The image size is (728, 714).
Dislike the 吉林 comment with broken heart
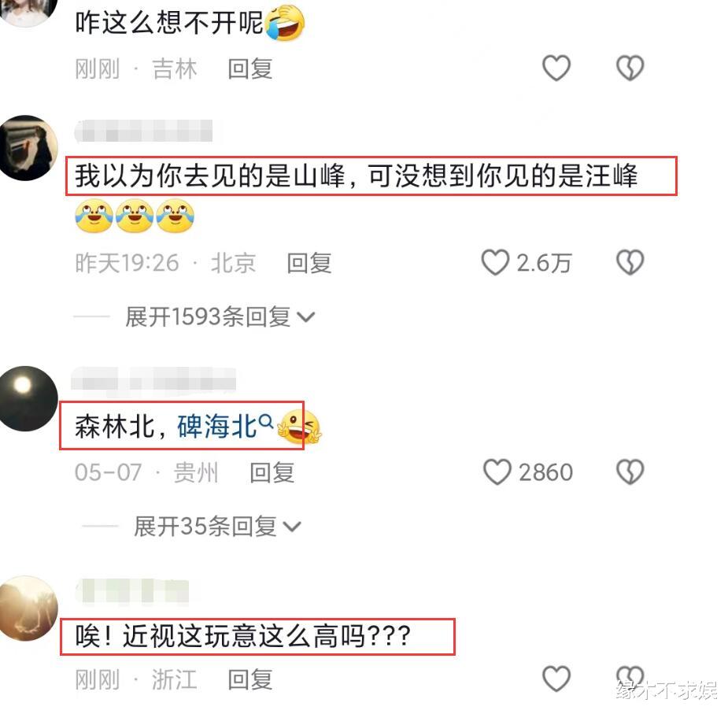[x=630, y=68]
